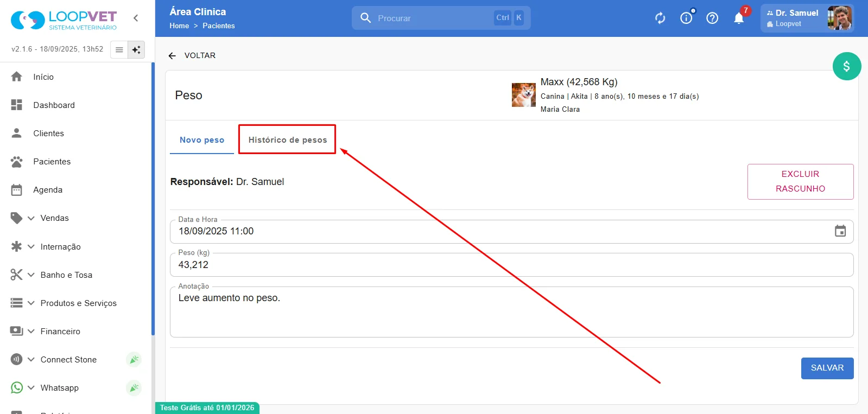Click the patient name Maxx (42,568 Kg)
This screenshot has height=414, width=868.
[579, 82]
